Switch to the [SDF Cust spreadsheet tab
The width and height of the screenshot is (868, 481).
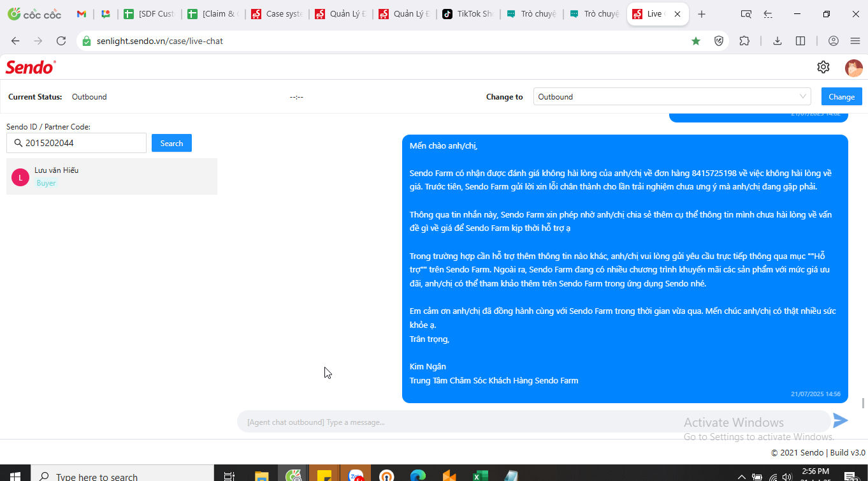[x=148, y=14]
